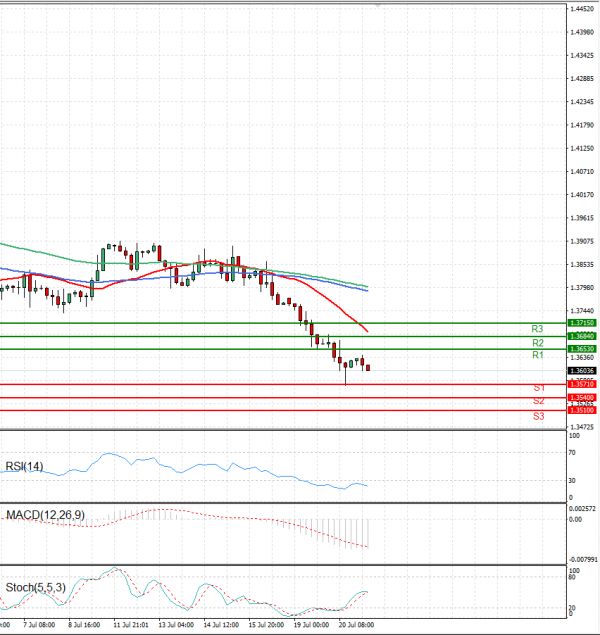
Task: Click the S2 support level label
Action: tap(538, 401)
